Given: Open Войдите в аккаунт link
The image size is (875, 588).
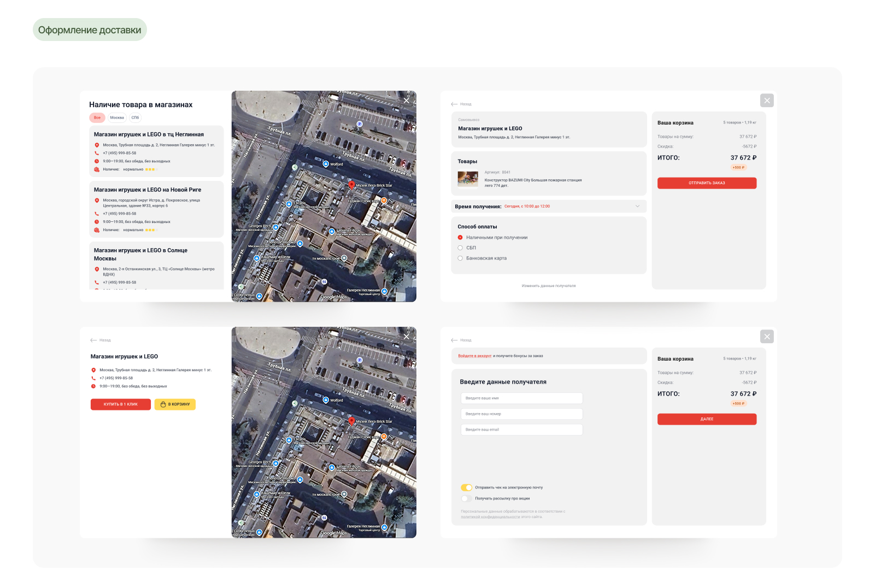Looking at the screenshot, I should 474,356.
